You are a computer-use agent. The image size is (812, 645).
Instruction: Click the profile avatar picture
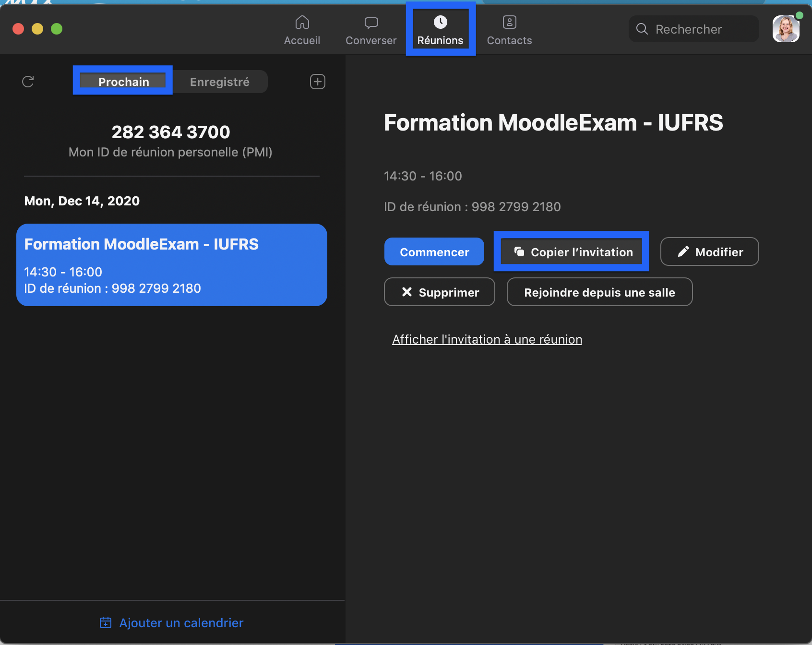click(x=786, y=29)
